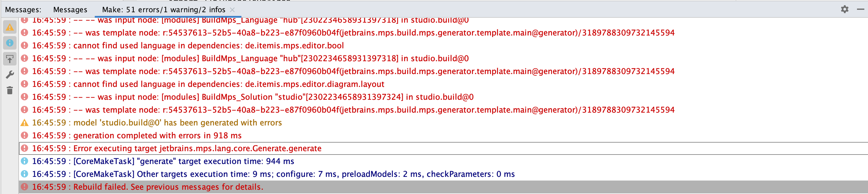The height and width of the screenshot is (194, 868).
Task: Toggle the autoscroll to source button
Action: point(10,59)
